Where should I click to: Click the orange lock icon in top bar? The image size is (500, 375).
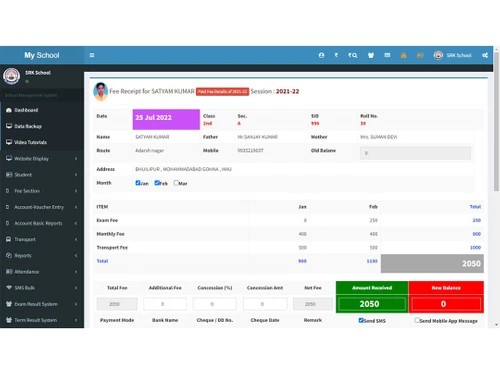coord(403,55)
